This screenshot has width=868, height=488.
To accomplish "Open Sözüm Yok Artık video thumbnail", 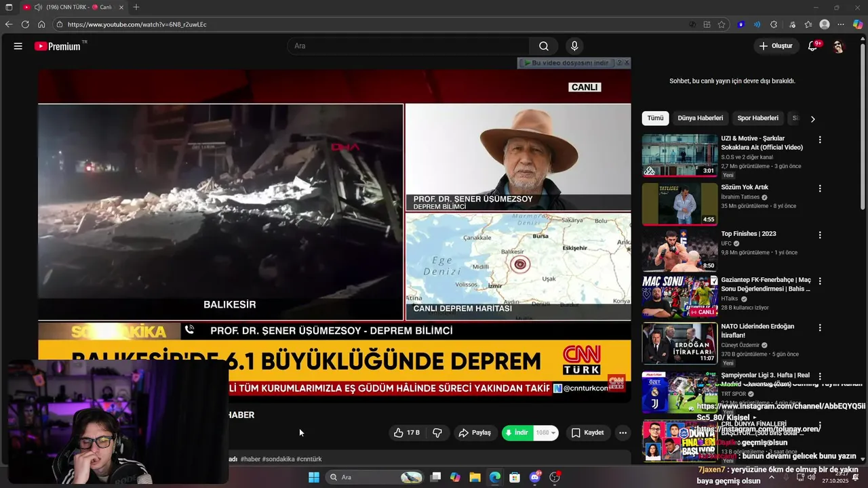I will click(x=679, y=204).
